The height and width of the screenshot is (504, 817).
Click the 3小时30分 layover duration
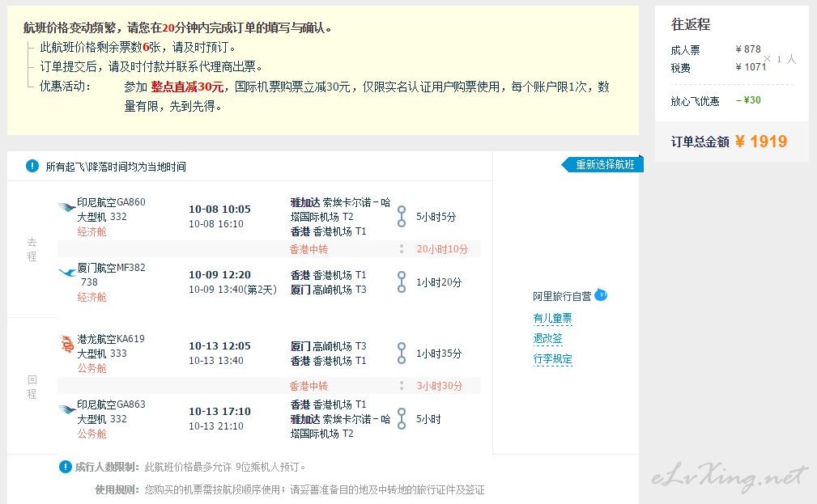click(439, 386)
